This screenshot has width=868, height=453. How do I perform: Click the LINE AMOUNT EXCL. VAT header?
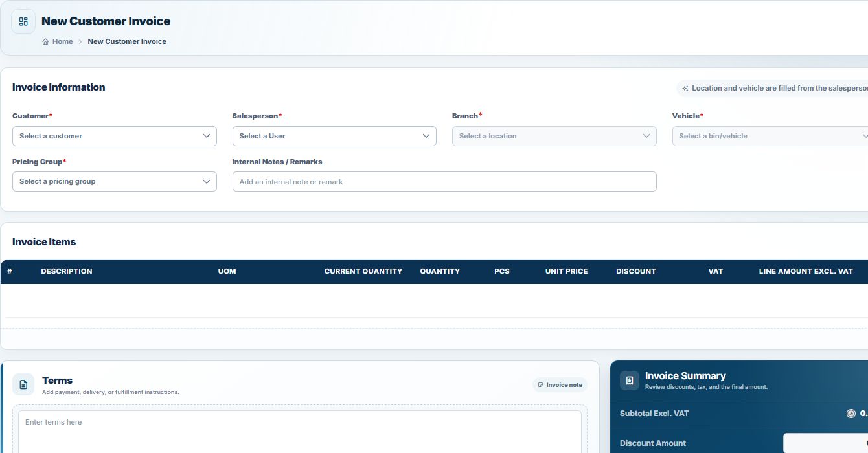tap(806, 271)
